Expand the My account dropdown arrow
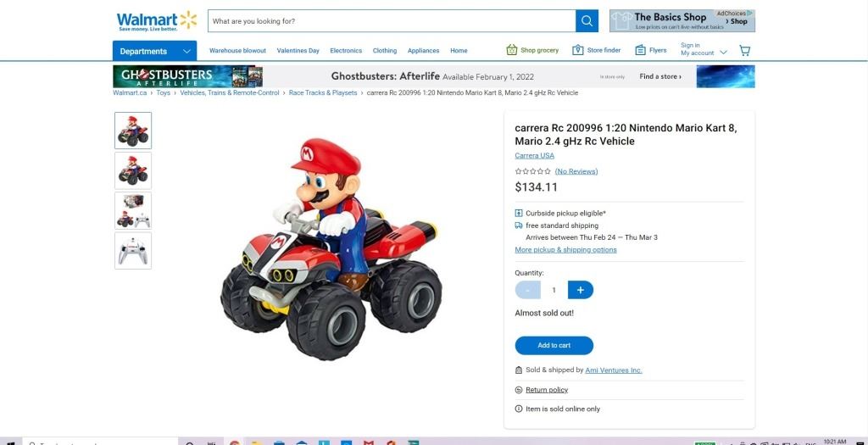Viewport: 868px width, 445px height. pos(723,53)
